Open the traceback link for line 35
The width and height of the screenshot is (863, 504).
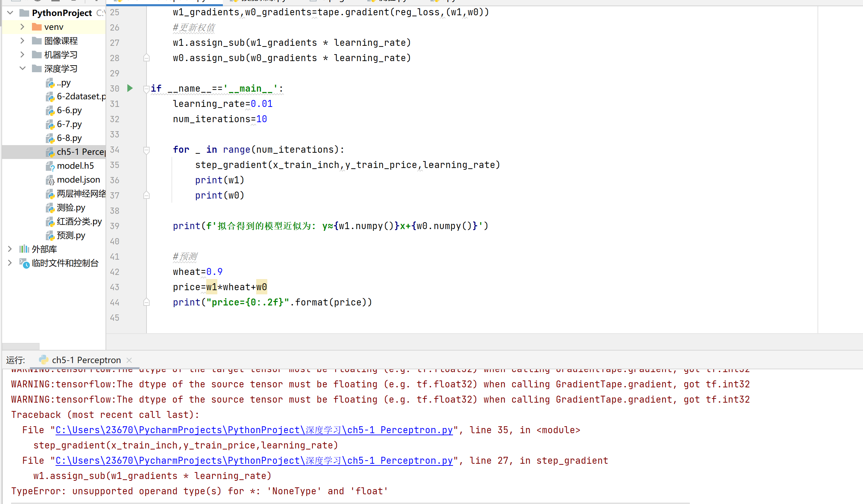click(x=254, y=430)
